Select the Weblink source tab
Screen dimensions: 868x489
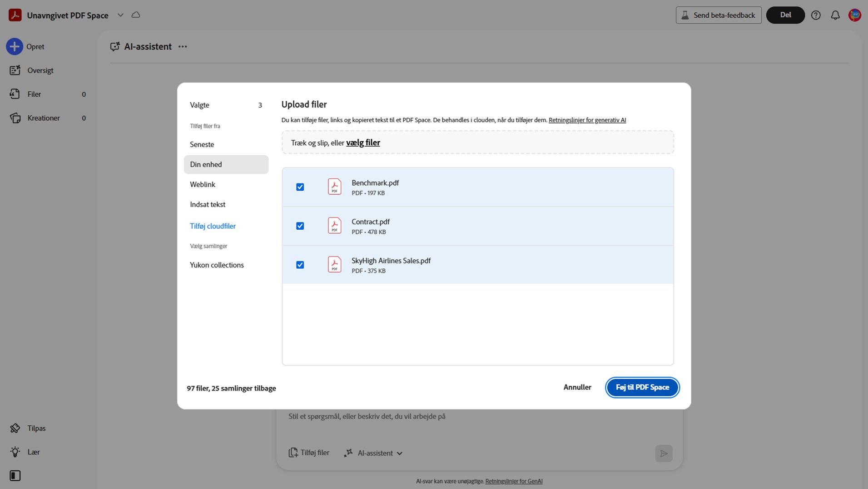coord(226,184)
